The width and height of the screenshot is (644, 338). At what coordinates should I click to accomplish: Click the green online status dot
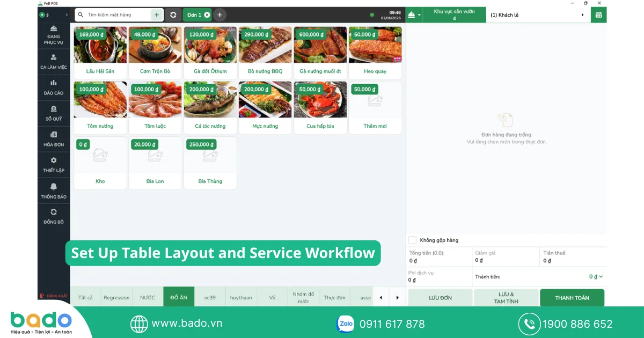(x=372, y=15)
